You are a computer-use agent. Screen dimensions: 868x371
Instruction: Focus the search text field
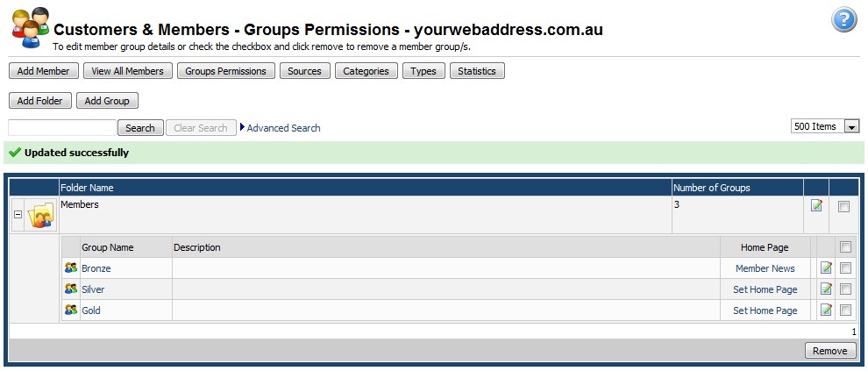click(62, 128)
